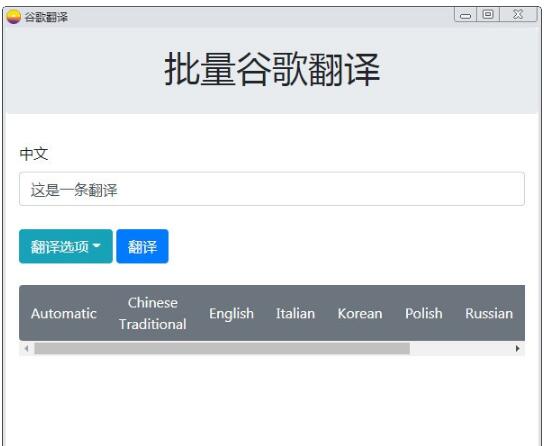Select the Polish column header
Screen dimensions: 545x446
click(x=424, y=313)
